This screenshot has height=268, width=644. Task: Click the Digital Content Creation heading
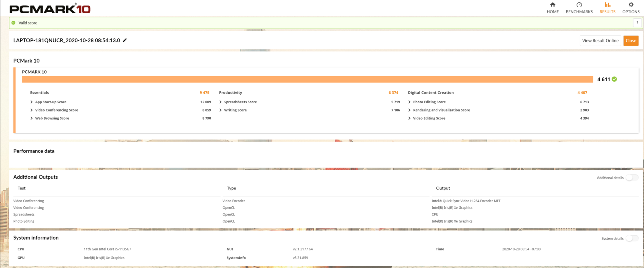point(431,92)
